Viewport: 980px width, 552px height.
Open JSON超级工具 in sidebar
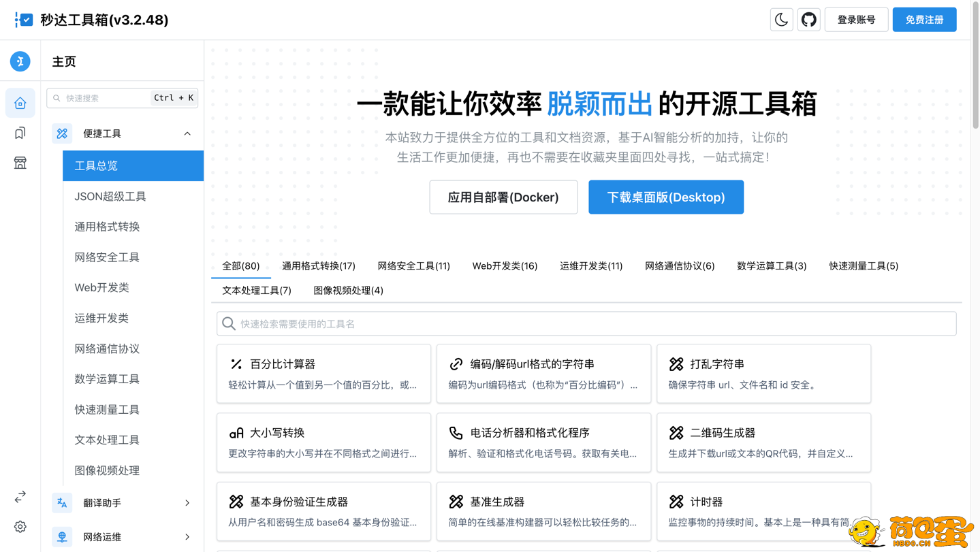(x=133, y=197)
